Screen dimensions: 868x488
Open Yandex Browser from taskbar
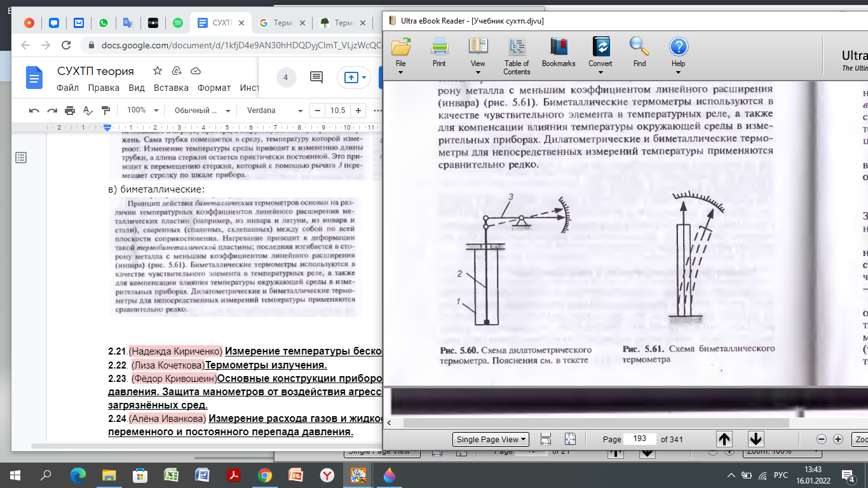[327, 475]
